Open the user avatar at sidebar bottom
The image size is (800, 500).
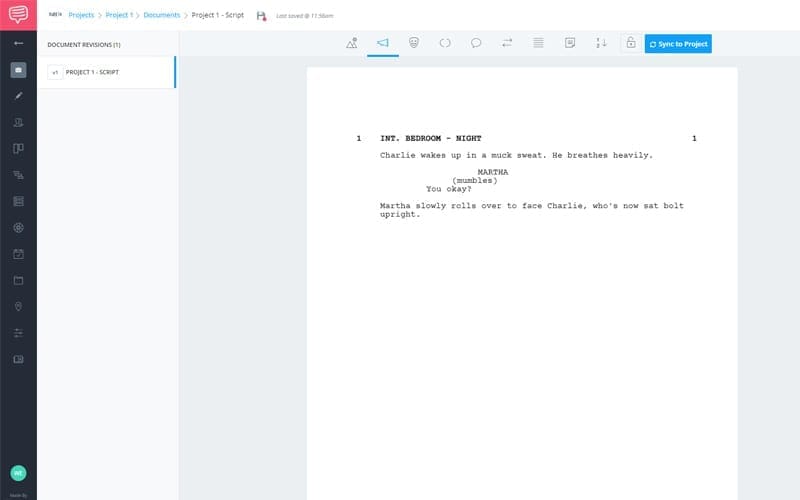click(x=18, y=472)
